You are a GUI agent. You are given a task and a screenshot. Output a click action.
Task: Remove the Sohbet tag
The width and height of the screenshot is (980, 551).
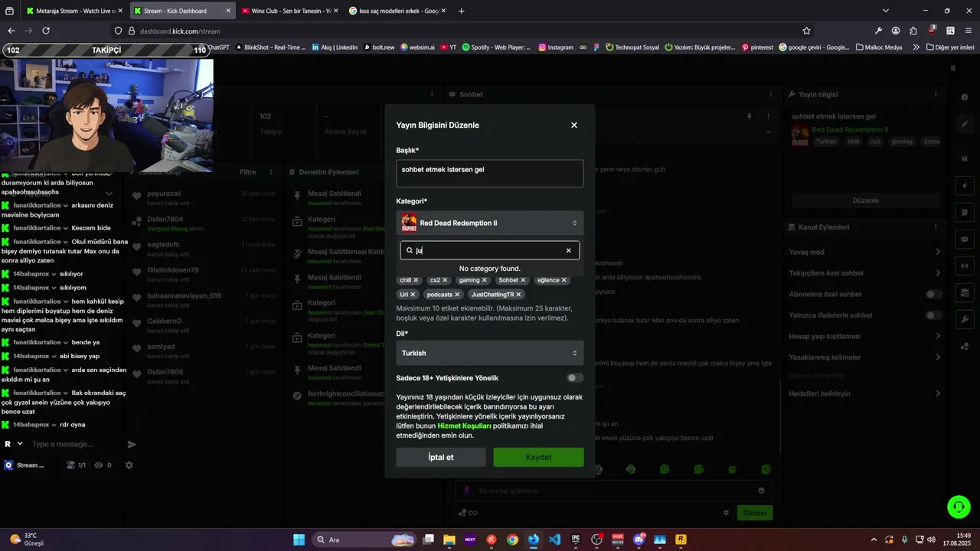(x=523, y=280)
